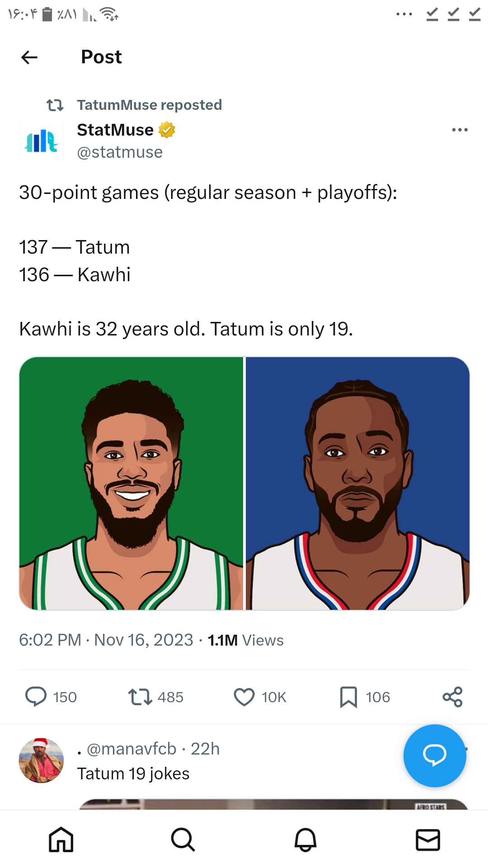Tap the blue floating reply button

[x=435, y=755]
